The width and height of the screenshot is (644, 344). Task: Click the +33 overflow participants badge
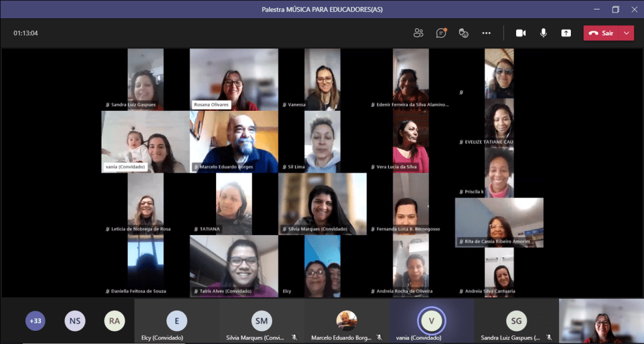click(35, 321)
